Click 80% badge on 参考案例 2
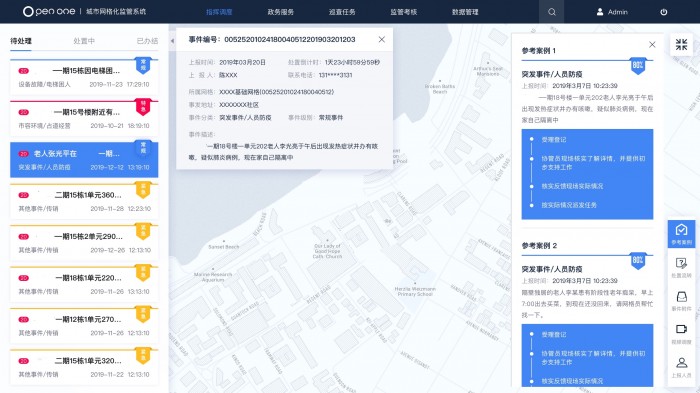The width and height of the screenshot is (700, 393). [638, 261]
